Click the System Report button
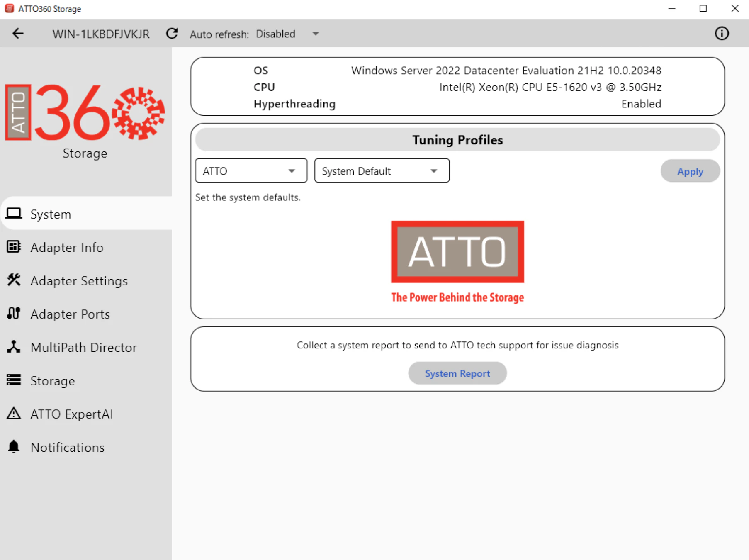The width and height of the screenshot is (749, 560). (x=457, y=373)
